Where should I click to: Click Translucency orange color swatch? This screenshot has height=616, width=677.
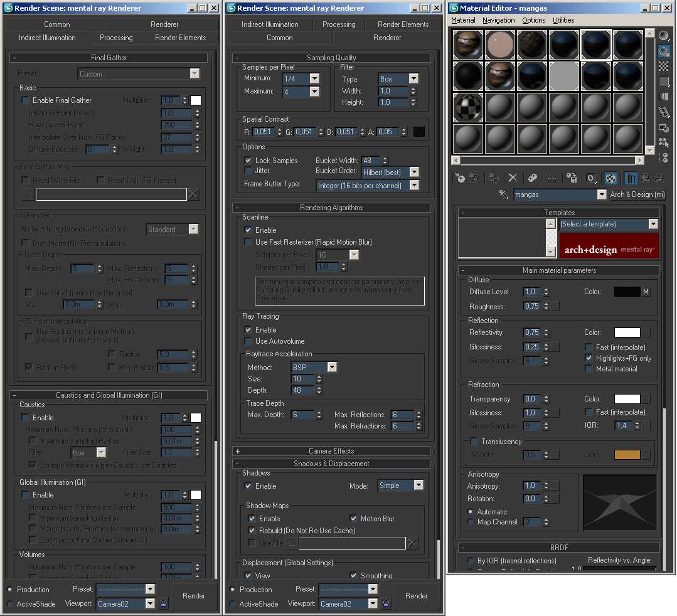tap(627, 455)
